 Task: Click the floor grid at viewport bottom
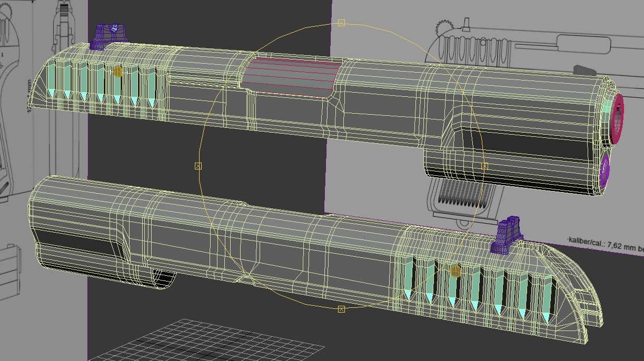pyautogui.click(x=221, y=341)
